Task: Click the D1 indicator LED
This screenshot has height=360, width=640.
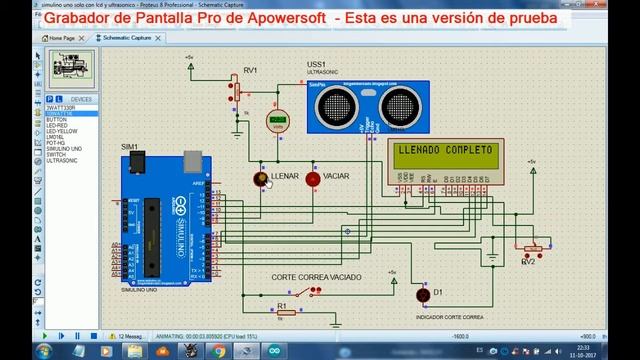Action: click(423, 295)
